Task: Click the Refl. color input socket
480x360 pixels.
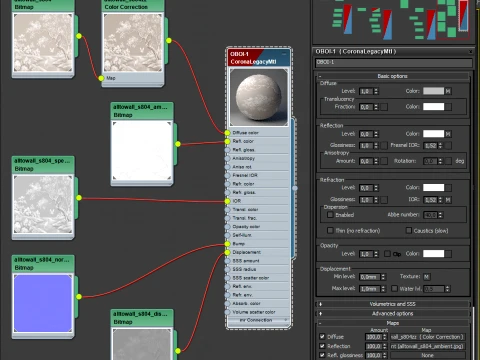Action: point(227,141)
